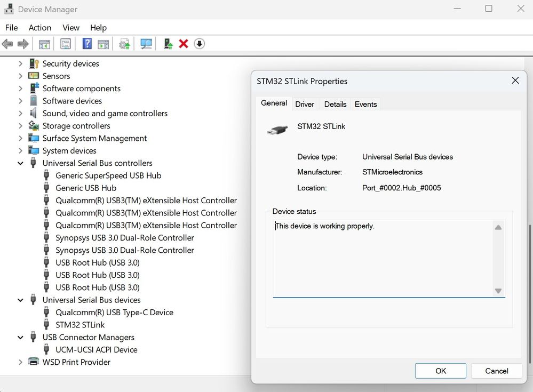The width and height of the screenshot is (533, 392).
Task: Open the Action menu
Action: pos(40,28)
